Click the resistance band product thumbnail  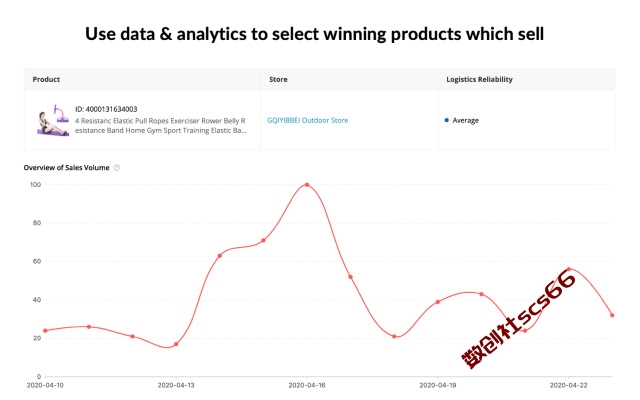point(53,120)
